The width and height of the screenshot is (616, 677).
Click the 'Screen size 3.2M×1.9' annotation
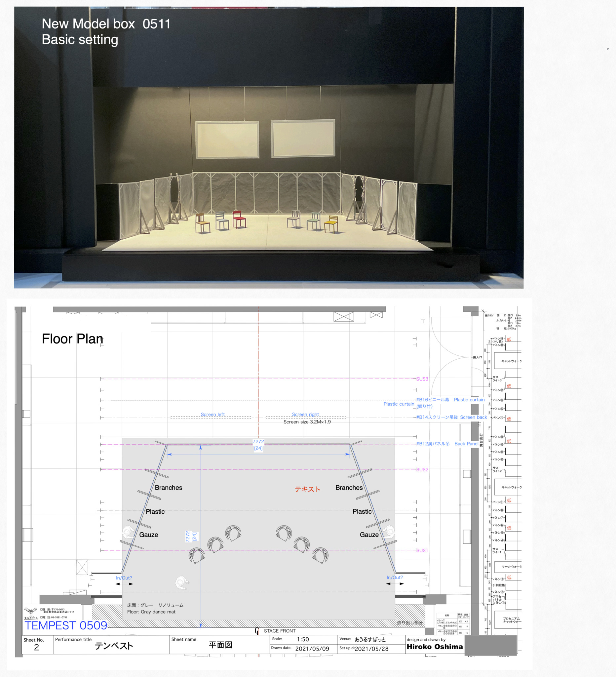coord(307,422)
